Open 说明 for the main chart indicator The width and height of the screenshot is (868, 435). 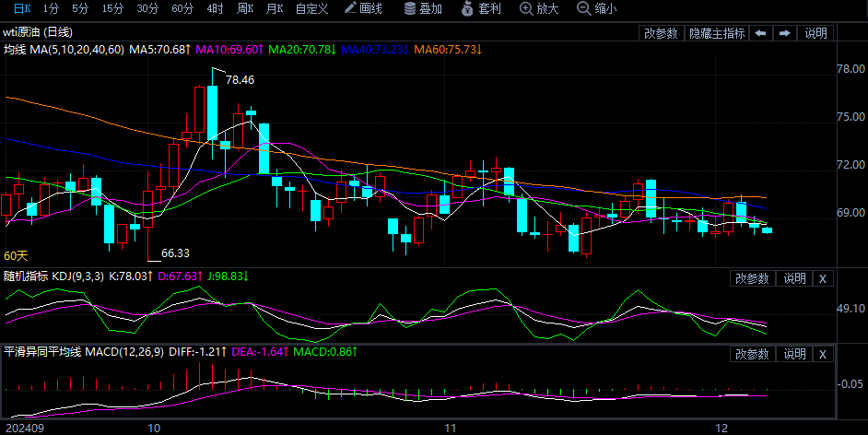815,33
